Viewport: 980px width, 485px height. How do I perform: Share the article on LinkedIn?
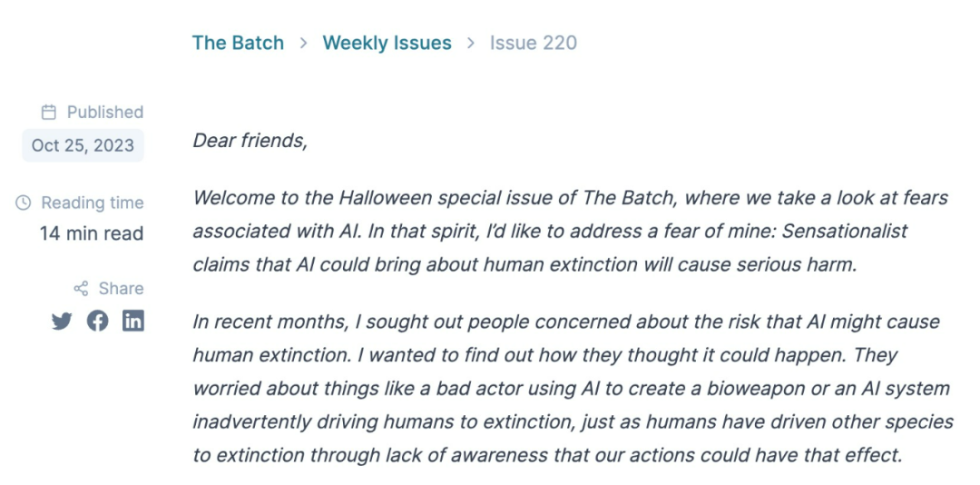click(133, 321)
